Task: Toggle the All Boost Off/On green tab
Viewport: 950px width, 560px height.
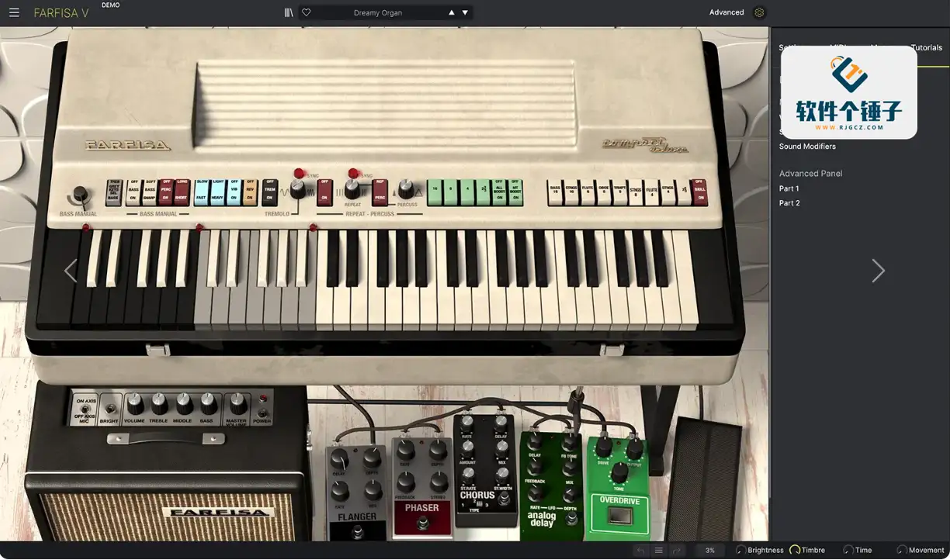Action: (x=499, y=192)
